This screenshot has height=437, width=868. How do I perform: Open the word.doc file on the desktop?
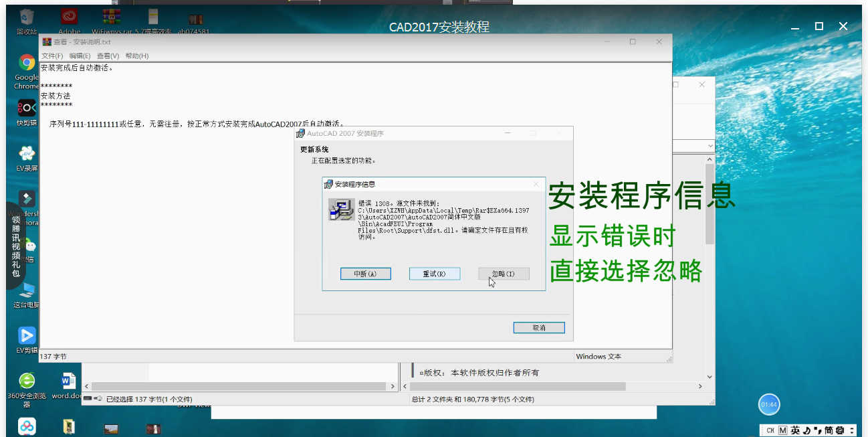click(x=68, y=379)
